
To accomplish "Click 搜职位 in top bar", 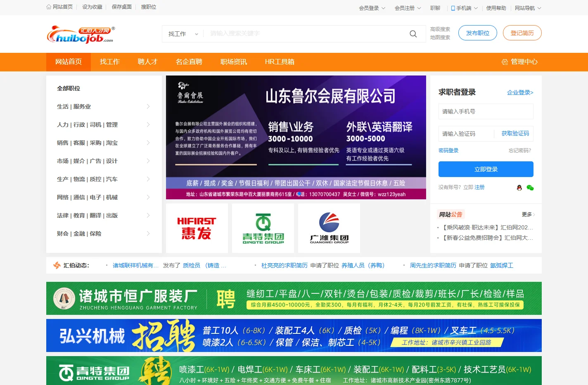I will click(x=149, y=7).
